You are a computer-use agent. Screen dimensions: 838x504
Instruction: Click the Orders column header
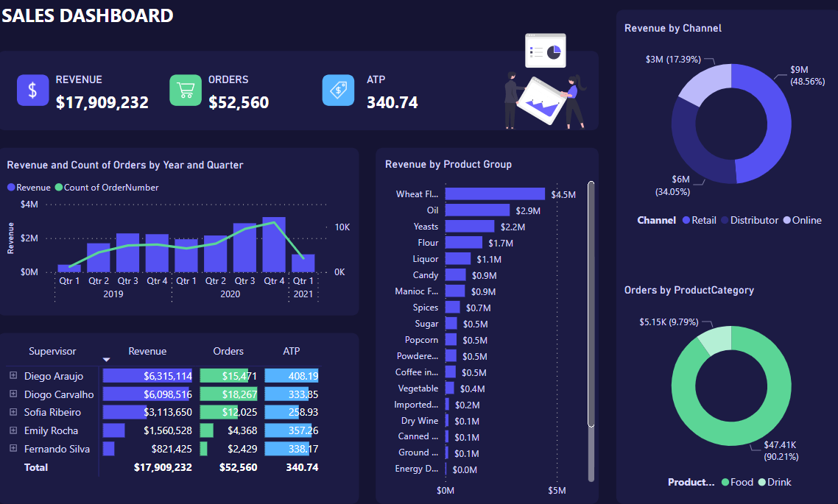click(x=228, y=352)
